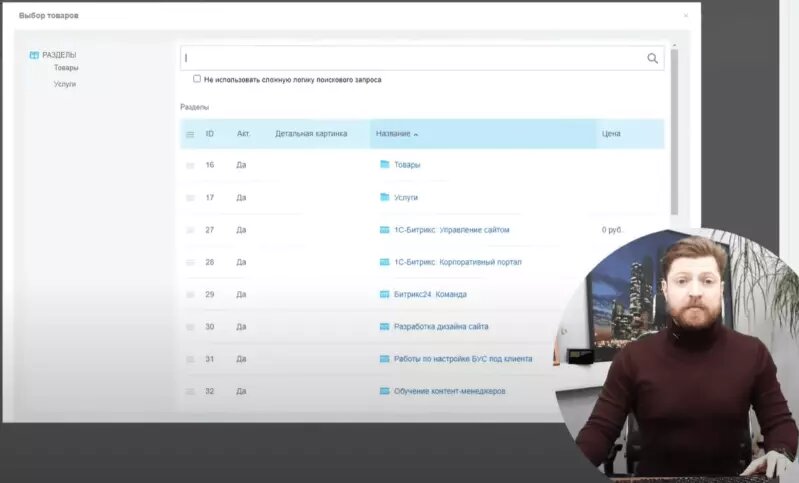Choose 1С-Битрикс: Управление сайтом product
This screenshot has height=483, width=799.
tap(451, 230)
